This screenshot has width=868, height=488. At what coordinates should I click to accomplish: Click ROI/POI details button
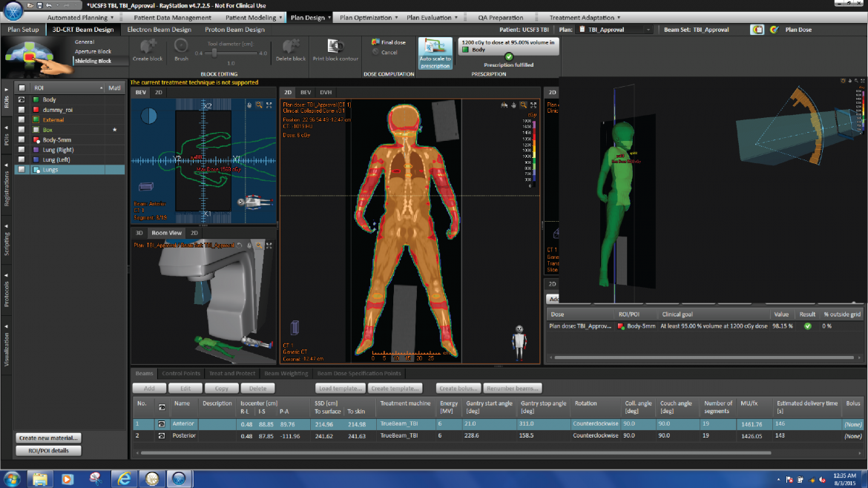pyautogui.click(x=48, y=451)
